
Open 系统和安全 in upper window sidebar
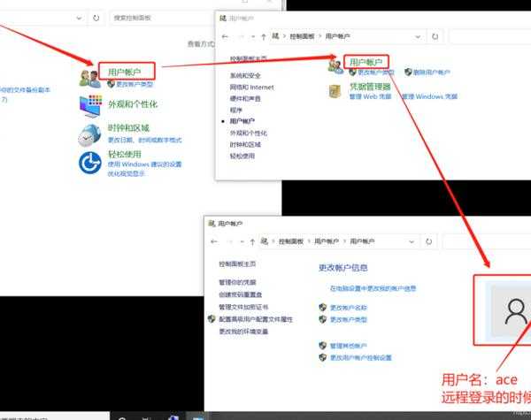point(245,75)
